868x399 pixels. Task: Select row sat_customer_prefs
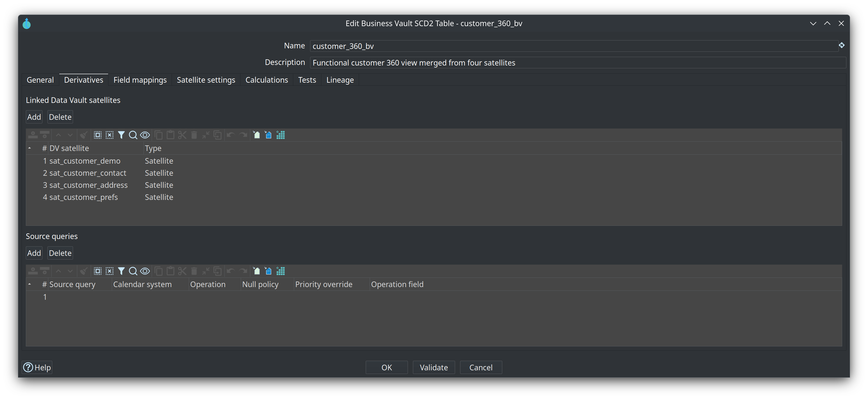tap(434, 197)
